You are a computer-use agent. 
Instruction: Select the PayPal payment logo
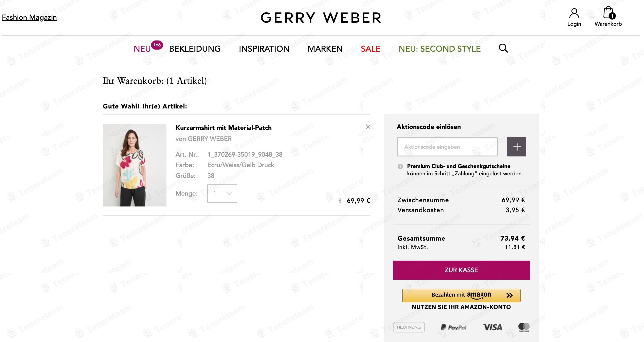(453, 327)
